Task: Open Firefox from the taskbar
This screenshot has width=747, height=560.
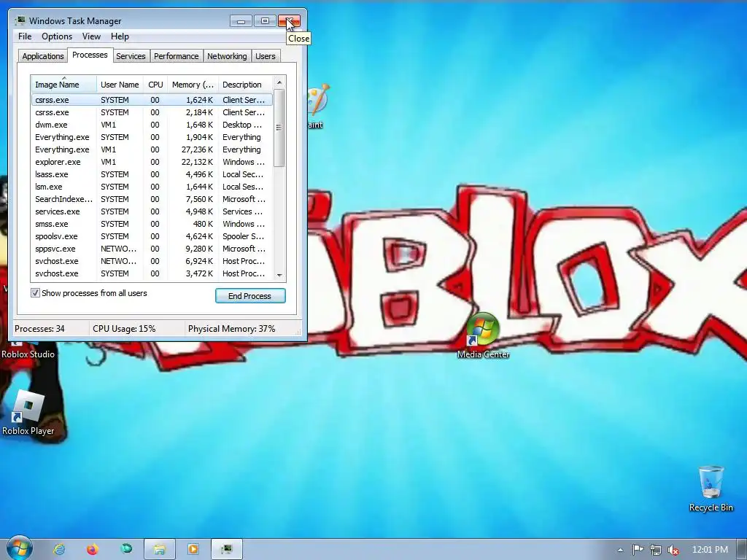Action: pyautogui.click(x=93, y=549)
